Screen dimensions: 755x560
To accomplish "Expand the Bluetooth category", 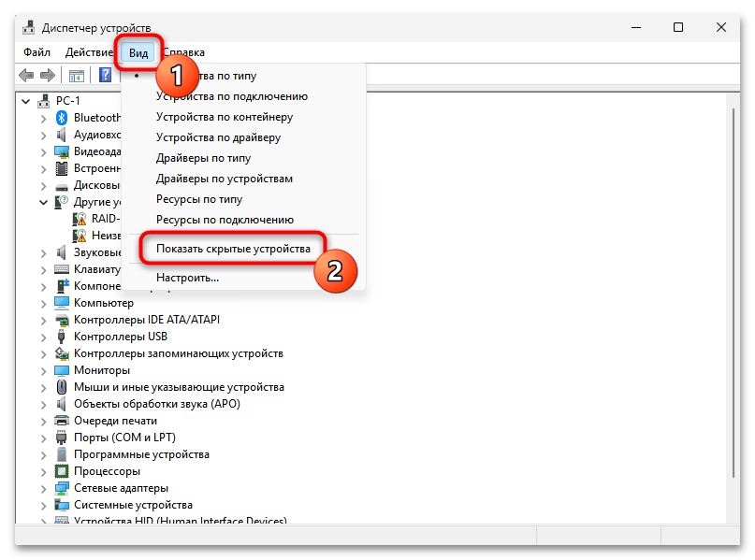I will 43,119.
